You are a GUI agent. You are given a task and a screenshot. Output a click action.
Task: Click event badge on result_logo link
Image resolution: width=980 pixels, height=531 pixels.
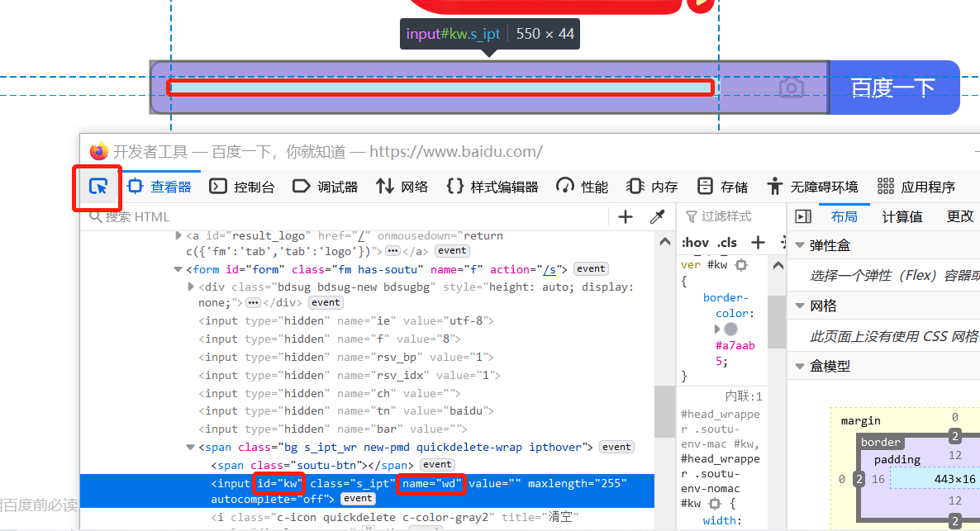point(452,250)
